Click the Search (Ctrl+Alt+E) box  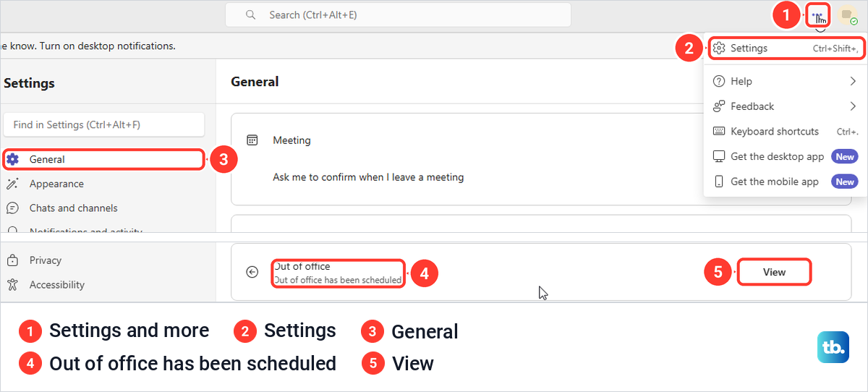tap(398, 14)
